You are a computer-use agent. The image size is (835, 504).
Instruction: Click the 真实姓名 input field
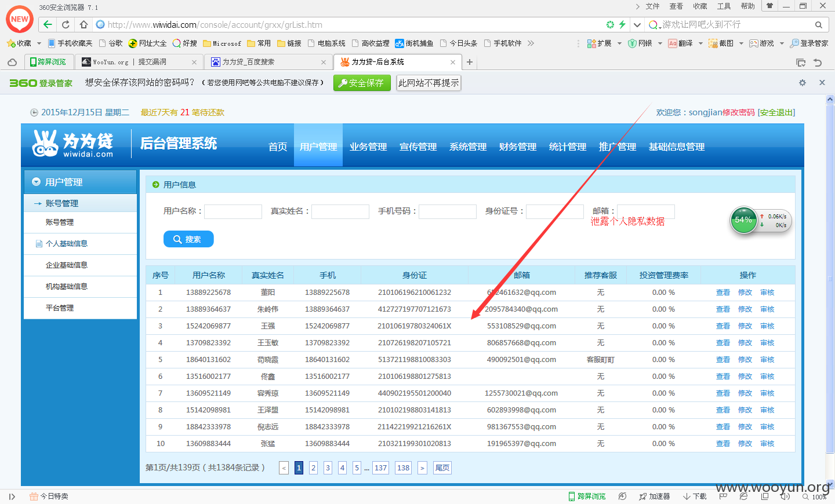340,211
